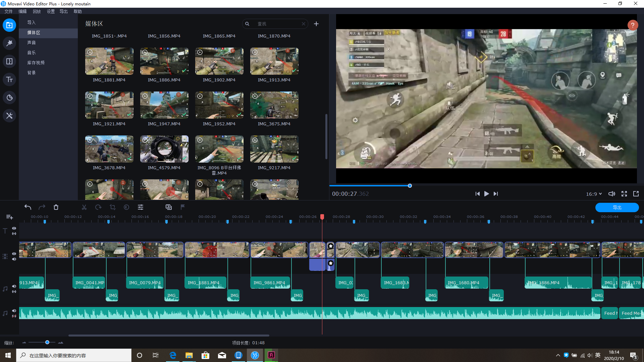Open the 编辑 menu
644x362 pixels.
pos(22,11)
